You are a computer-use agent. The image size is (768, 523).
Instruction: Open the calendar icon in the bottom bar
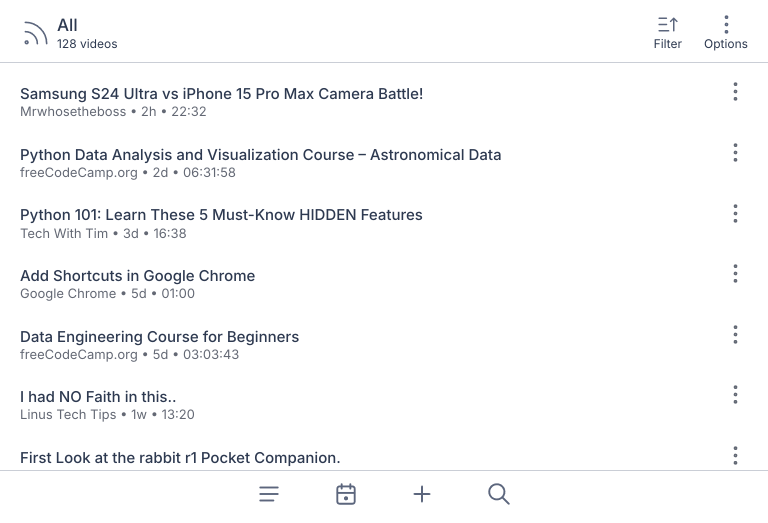(x=346, y=494)
